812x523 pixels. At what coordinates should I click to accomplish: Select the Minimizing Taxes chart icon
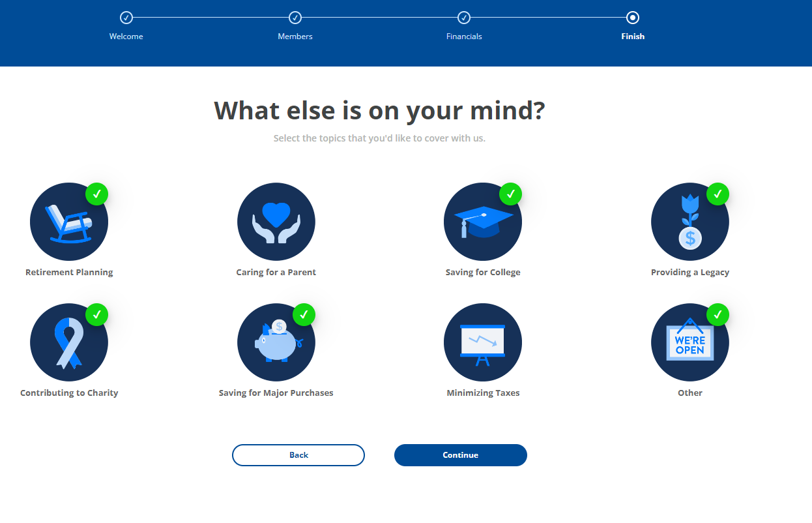coord(483,342)
